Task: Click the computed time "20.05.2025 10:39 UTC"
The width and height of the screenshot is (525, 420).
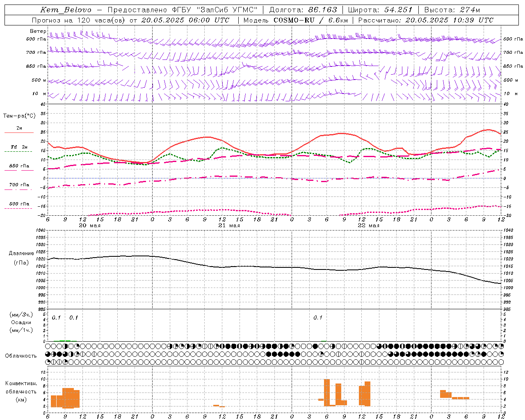Action: [x=449, y=20]
